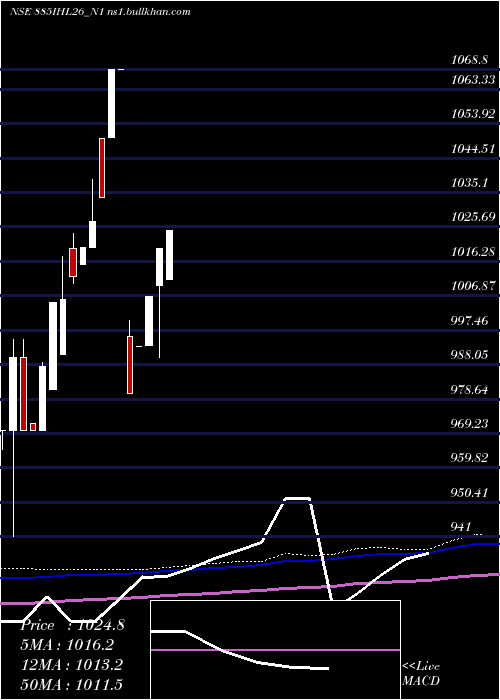500x700 pixels.
Task: Click the tallest white candlestick reaching 1068.8
Action: pos(112,104)
